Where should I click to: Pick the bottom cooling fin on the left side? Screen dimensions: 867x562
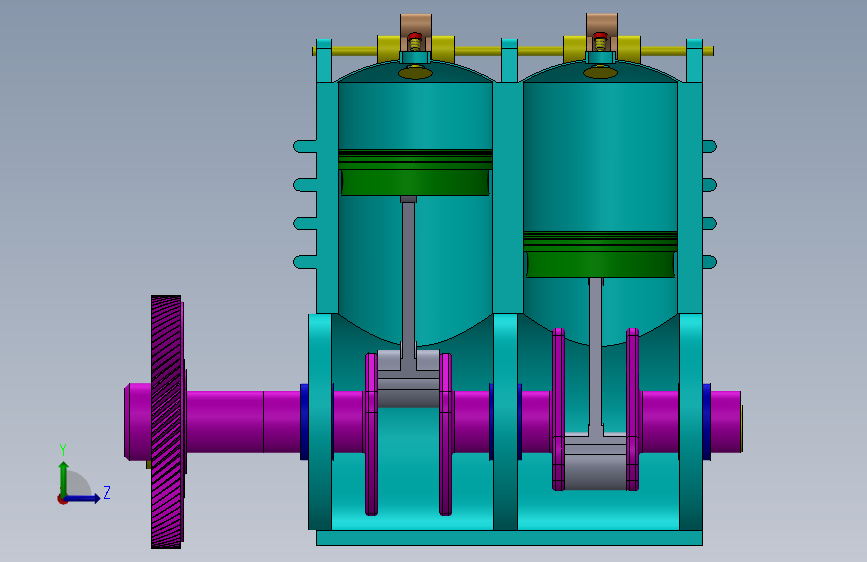click(x=305, y=262)
